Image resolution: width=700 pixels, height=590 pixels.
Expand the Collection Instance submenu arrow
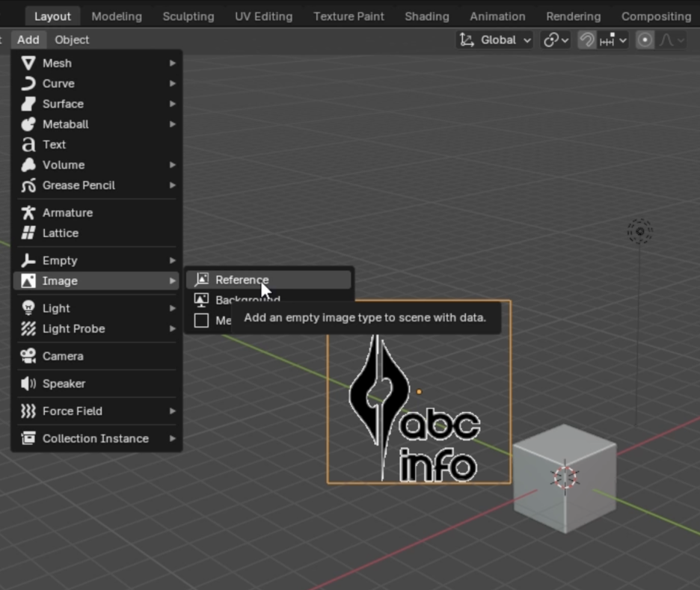click(172, 439)
